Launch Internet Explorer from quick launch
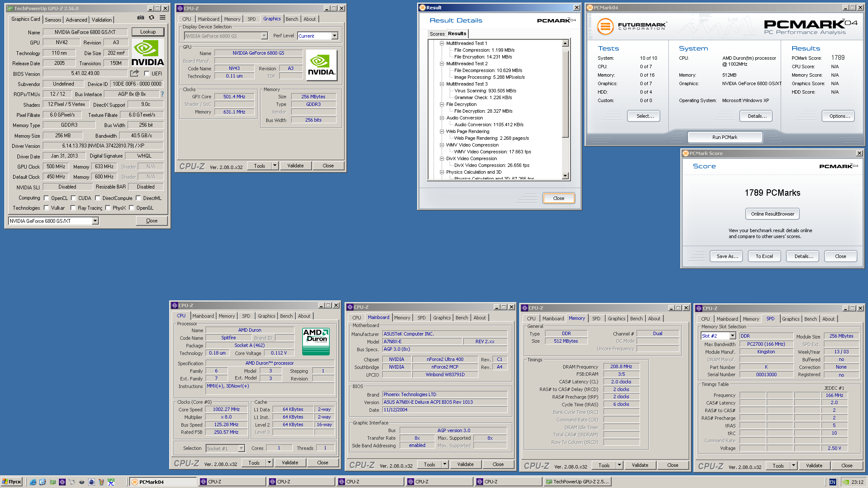The width and height of the screenshot is (868, 488). (33, 482)
